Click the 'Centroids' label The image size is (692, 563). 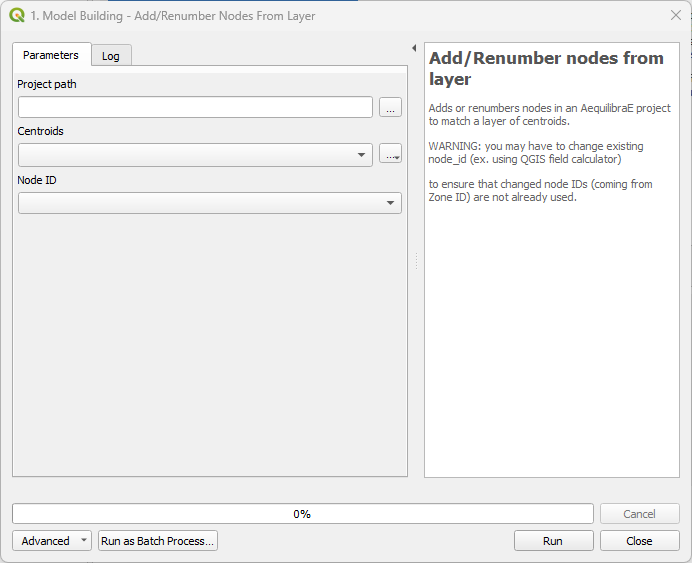pos(41,131)
